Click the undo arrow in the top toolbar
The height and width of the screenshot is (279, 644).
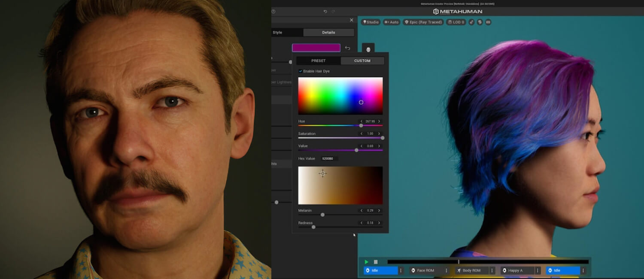[325, 12]
